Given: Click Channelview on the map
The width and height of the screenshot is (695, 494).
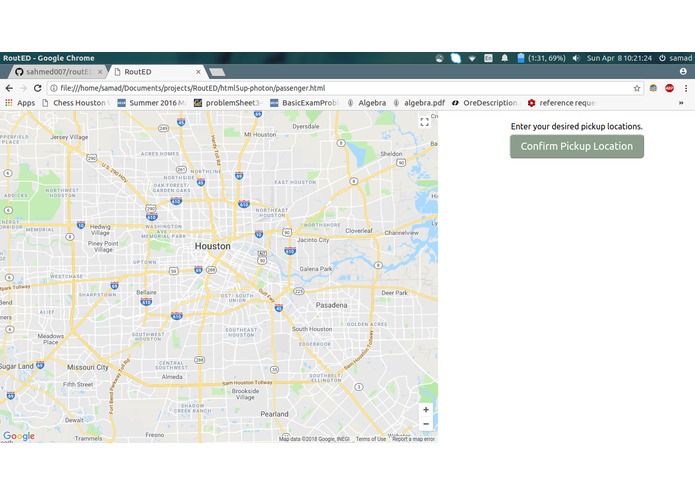Looking at the screenshot, I should (401, 233).
